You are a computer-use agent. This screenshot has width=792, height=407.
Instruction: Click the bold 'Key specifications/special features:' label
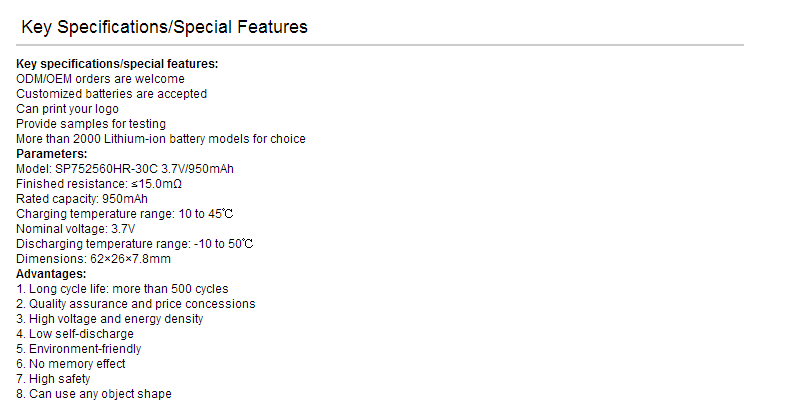117,64
